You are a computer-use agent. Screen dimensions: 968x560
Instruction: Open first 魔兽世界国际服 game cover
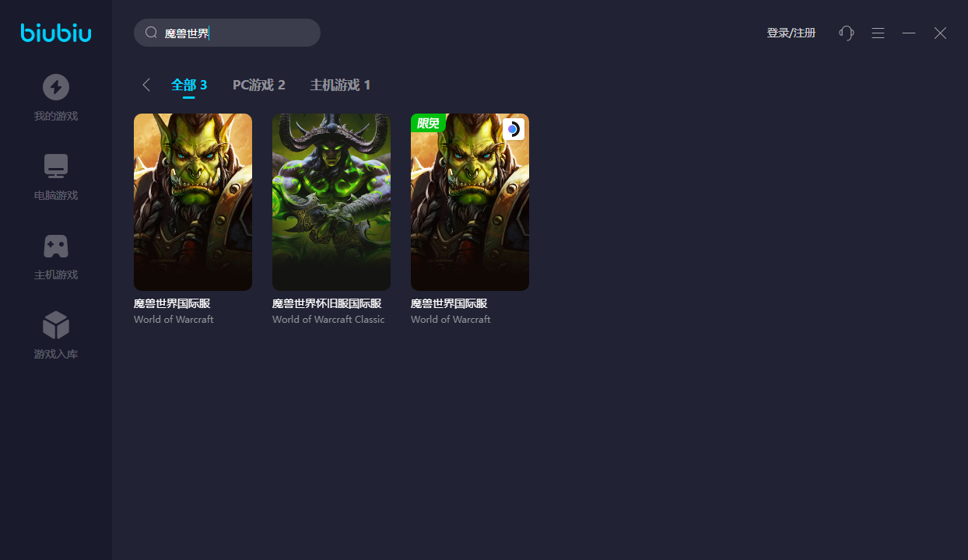coord(193,202)
